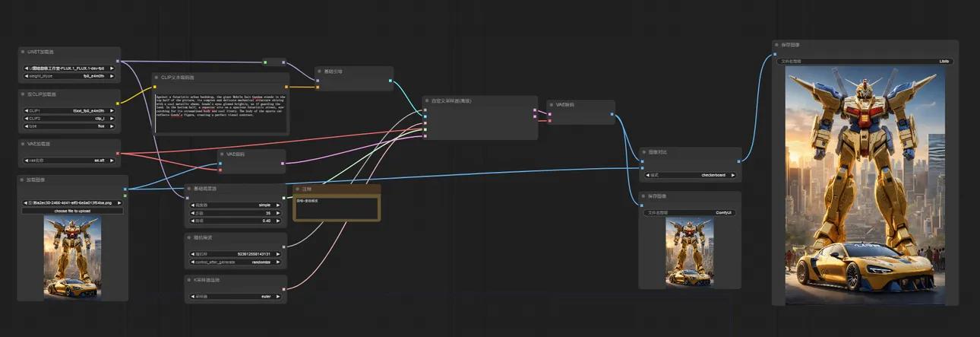
Task: Collapse the 保存图像 node with ComfyUI prefix
Action: 643,196
